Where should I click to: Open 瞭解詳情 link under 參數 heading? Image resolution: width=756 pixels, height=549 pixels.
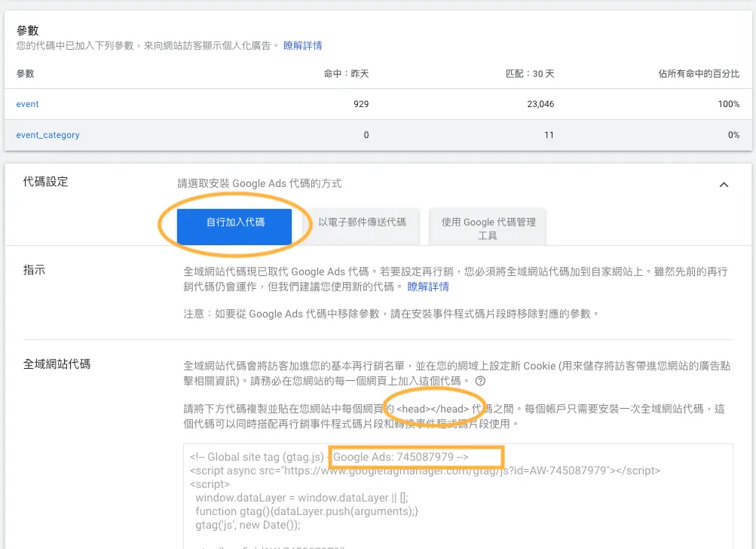click(x=302, y=46)
